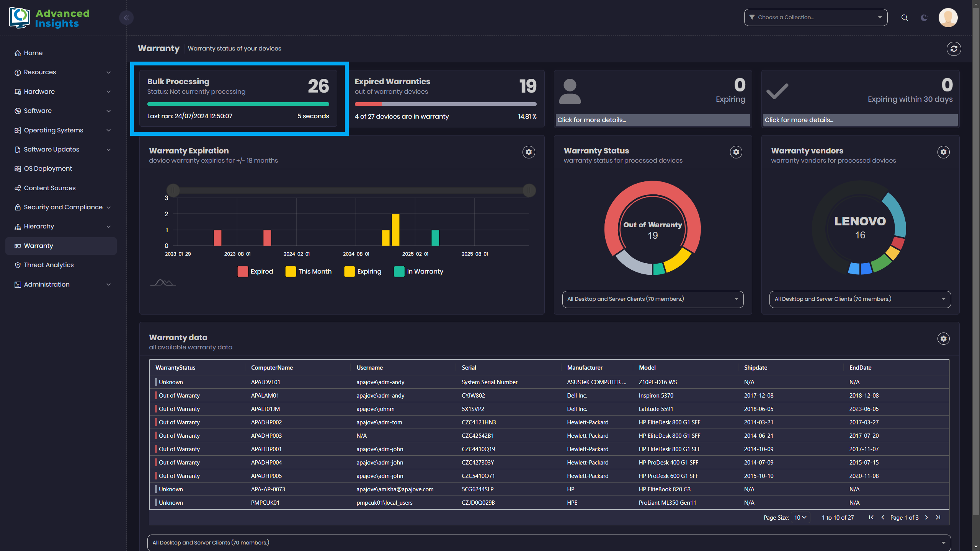980x551 pixels.
Task: Open the Choose a Collection dropdown
Action: tap(815, 18)
